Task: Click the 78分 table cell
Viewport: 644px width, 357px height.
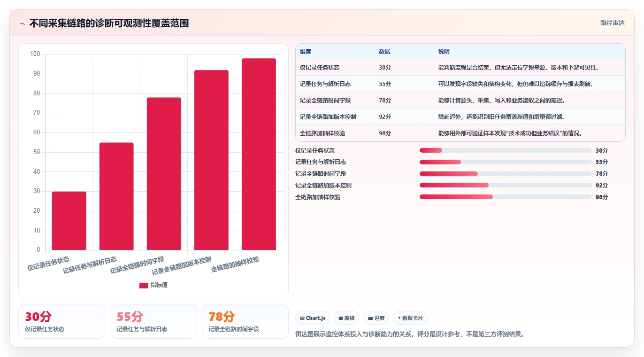Action: [x=385, y=101]
